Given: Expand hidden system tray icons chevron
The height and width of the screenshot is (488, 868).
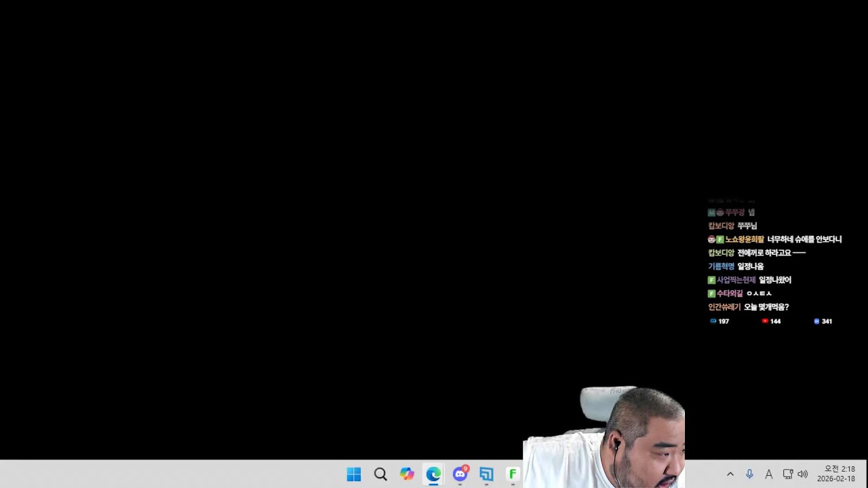Looking at the screenshot, I should click(x=730, y=474).
